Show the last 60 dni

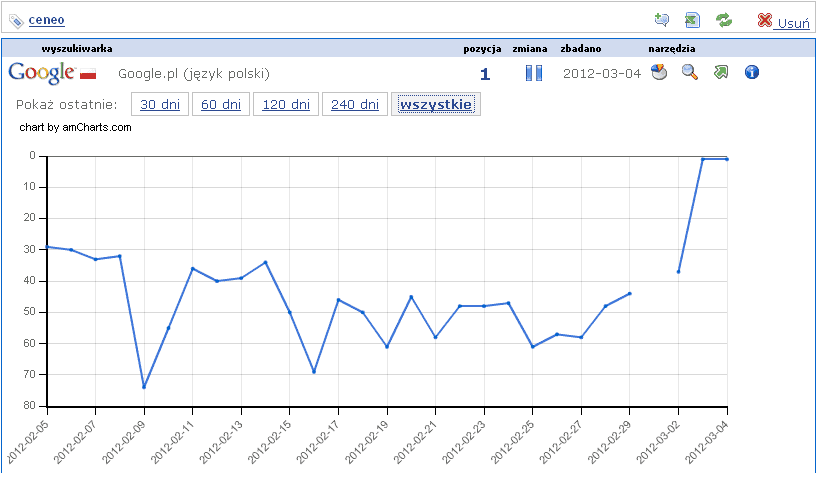click(221, 104)
